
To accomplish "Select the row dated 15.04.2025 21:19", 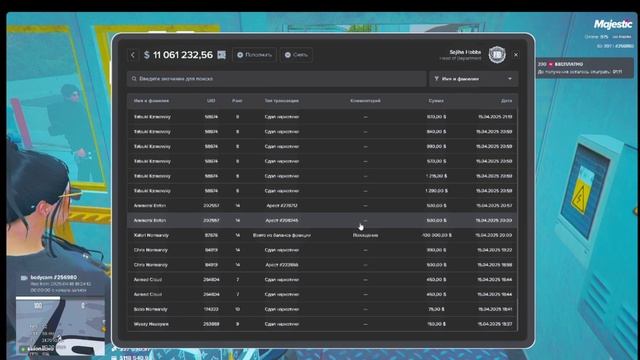I will click(x=322, y=117).
